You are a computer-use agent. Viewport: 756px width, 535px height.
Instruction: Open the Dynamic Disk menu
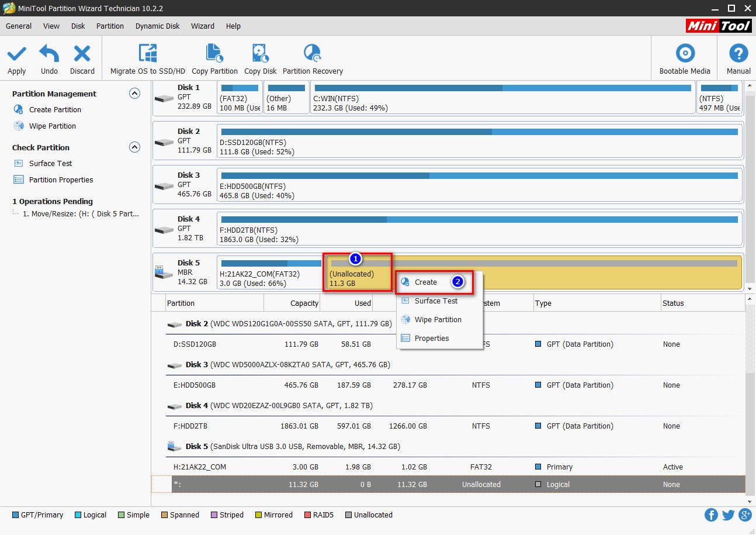pos(158,26)
